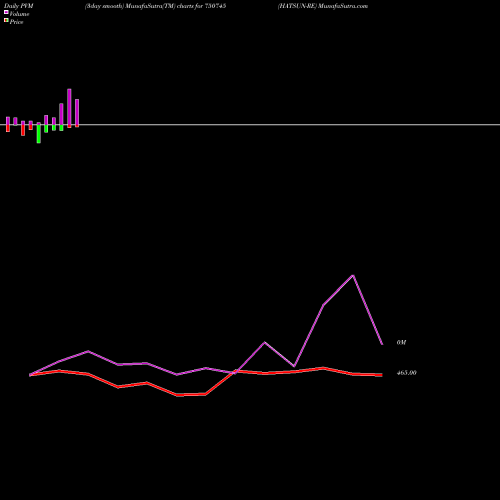The height and width of the screenshot is (500, 500).
Task: Click the Volume legend color swatch
Action: [6, 12]
